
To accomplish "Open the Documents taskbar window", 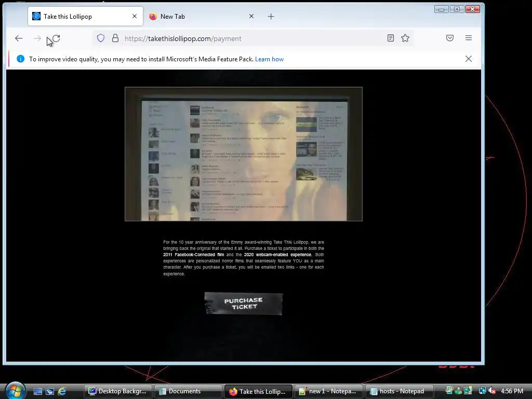I will [188, 391].
